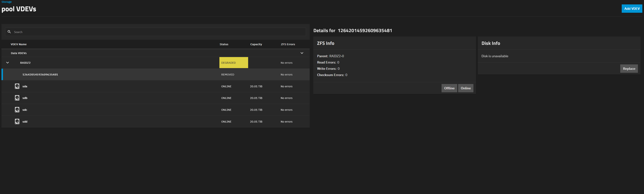644x194 pixels.
Task: Click sdb capacity 20.01 TiB
Action: click(256, 98)
